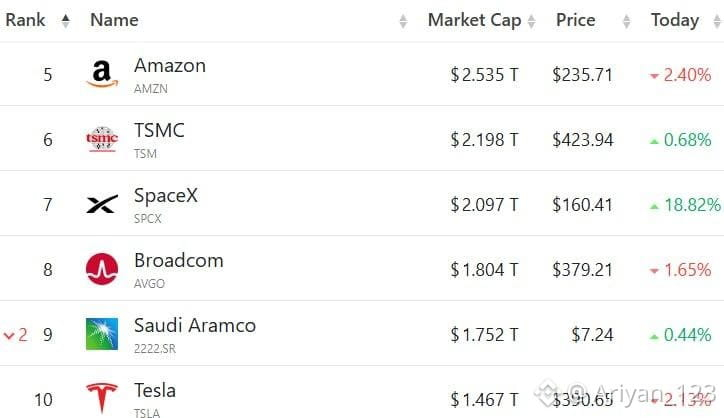Open the Amazon company link
The image size is (724, 418).
click(x=170, y=66)
